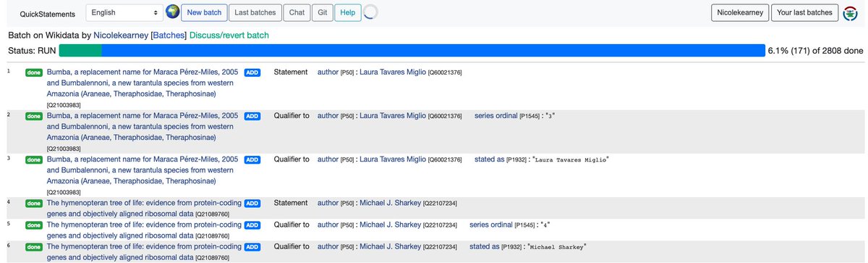868x263 pixels.
Task: Open Your last batches
Action: tap(805, 13)
